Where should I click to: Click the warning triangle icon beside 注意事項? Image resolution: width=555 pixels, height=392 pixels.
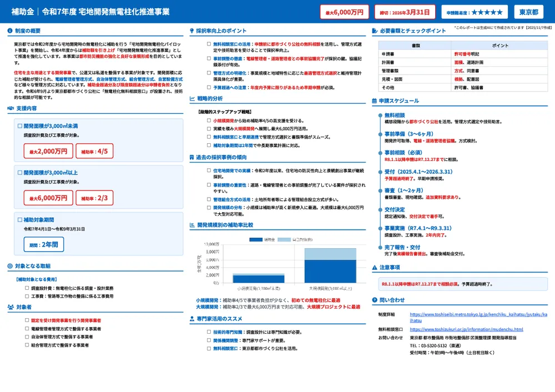(x=374, y=268)
